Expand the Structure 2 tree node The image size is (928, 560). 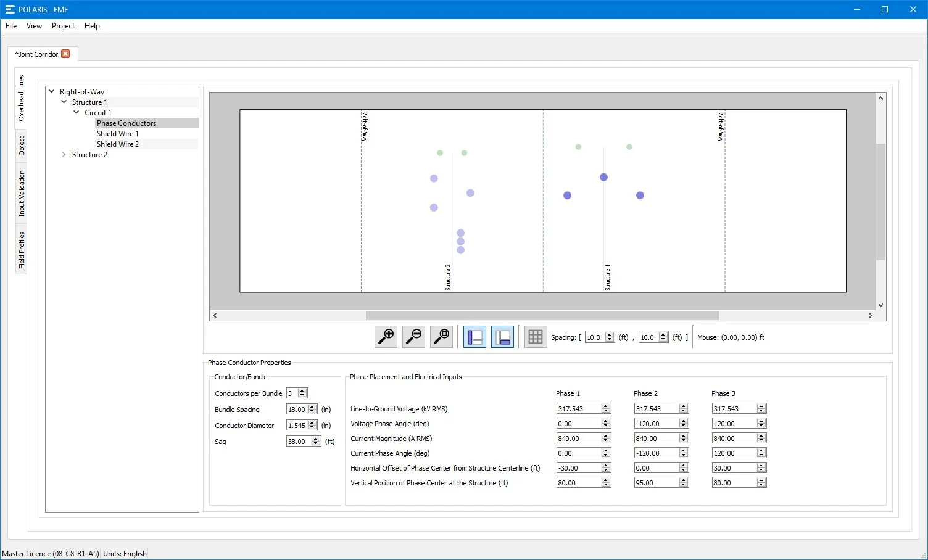pyautogui.click(x=64, y=154)
